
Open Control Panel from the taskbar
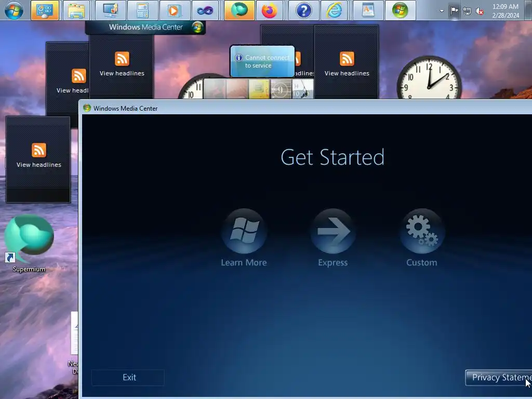click(45, 10)
